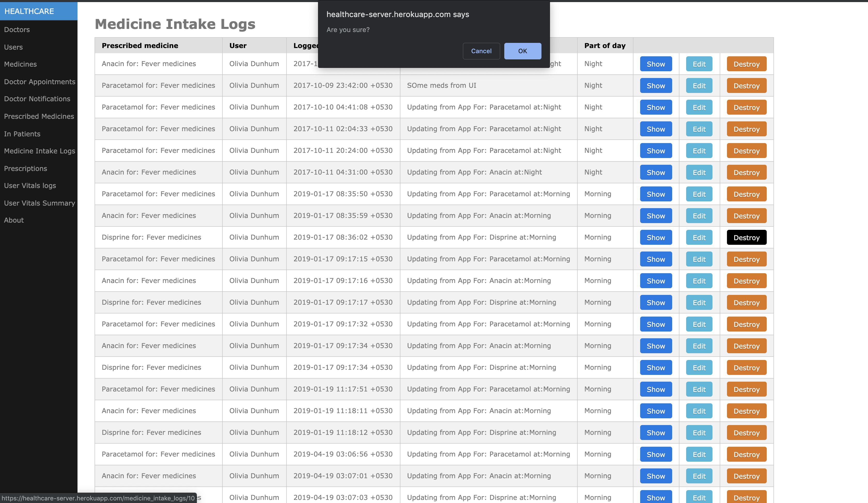868x503 pixels.
Task: Click the black highlighted Destroy button
Action: tap(746, 238)
